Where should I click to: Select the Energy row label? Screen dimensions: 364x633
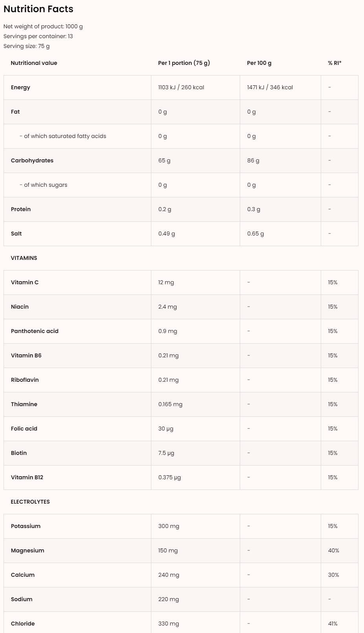[20, 87]
